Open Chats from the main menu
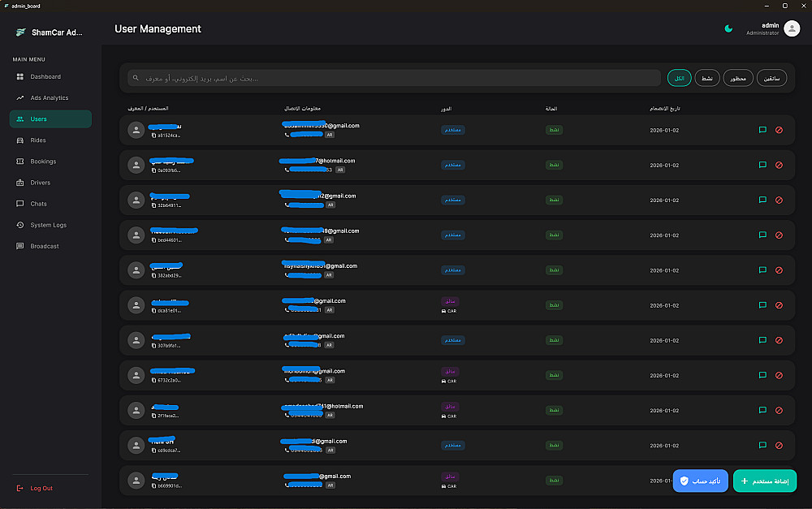The image size is (812, 509). coord(38,204)
